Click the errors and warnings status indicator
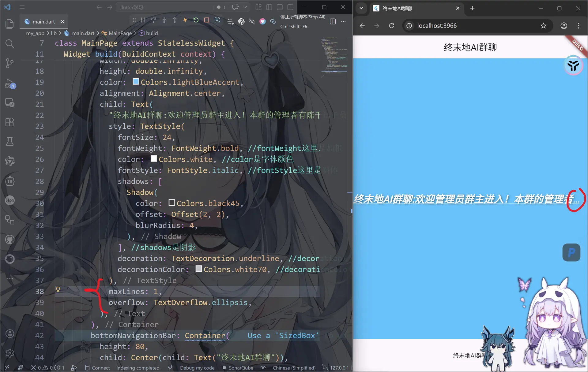588x372 pixels. 47,368
